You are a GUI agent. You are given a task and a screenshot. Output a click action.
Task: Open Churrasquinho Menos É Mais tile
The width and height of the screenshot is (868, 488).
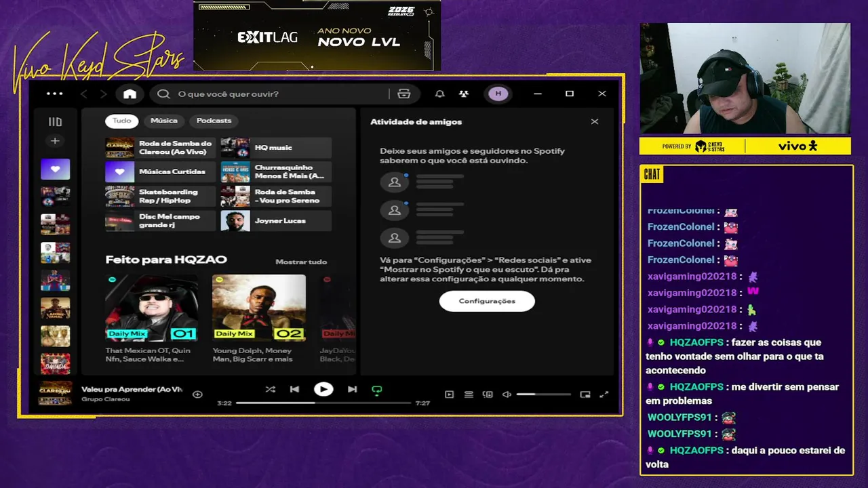pos(276,172)
